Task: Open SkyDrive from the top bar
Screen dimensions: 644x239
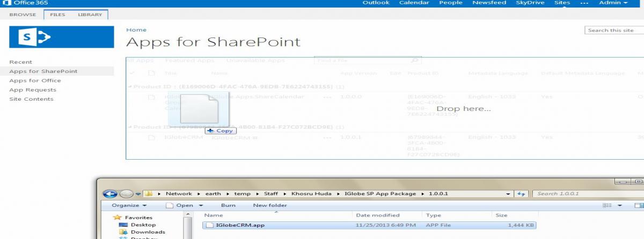Action: click(530, 3)
